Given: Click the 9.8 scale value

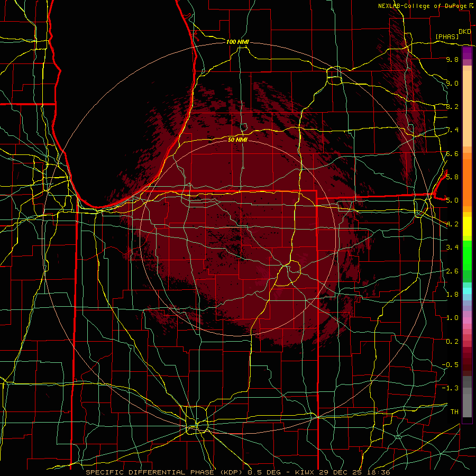Looking at the screenshot, I should (x=452, y=60).
